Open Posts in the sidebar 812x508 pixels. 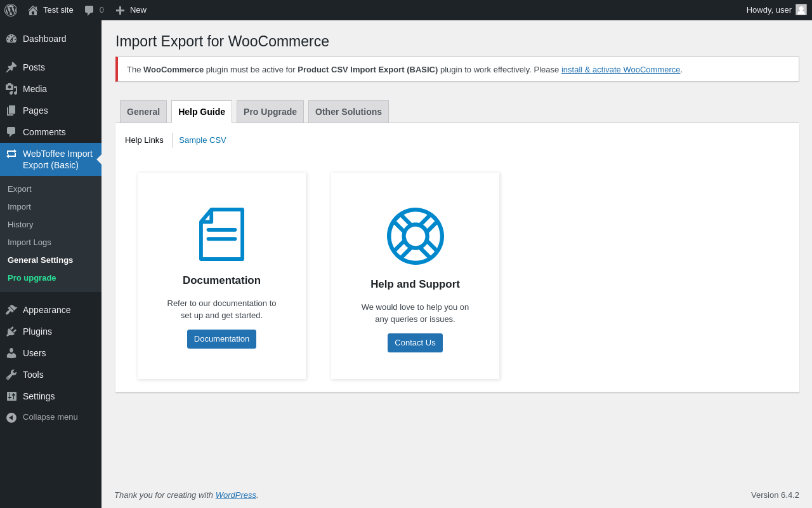(51, 67)
